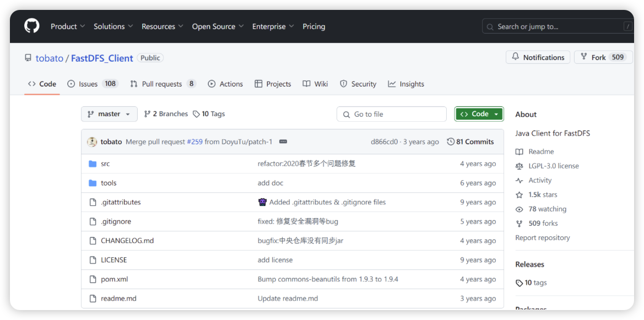The height and width of the screenshot is (320, 644).
Task: Open the green Code dropdown
Action: (x=479, y=114)
